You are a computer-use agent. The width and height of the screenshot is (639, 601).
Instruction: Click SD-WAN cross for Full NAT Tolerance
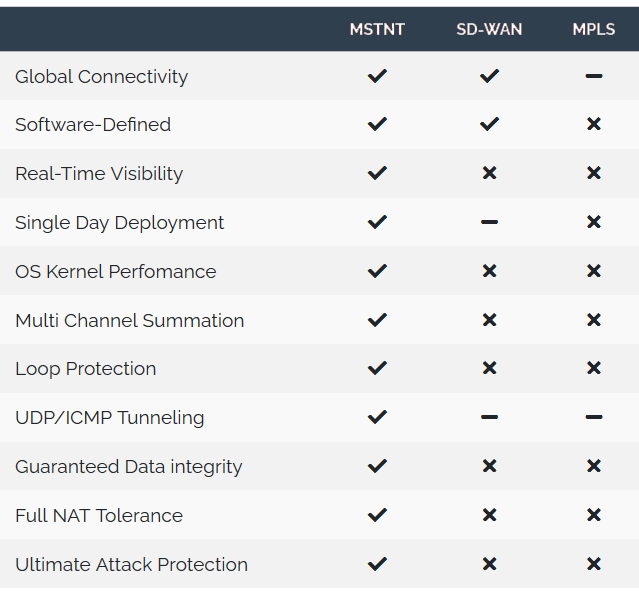489,515
